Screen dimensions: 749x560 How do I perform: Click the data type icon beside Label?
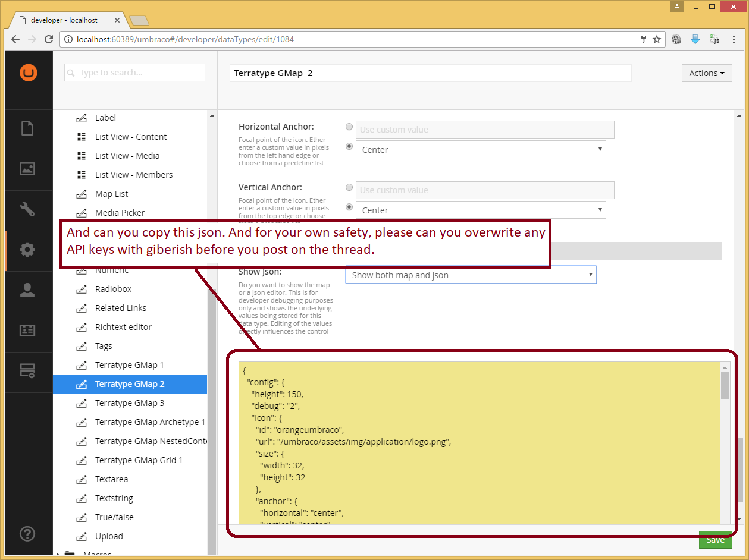[x=82, y=118]
